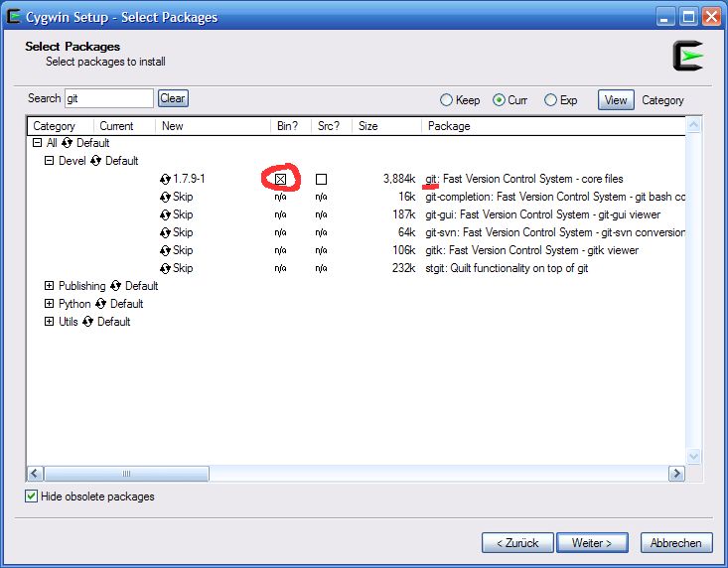
Task: Toggle the Src? checkbox for git
Action: pos(321,179)
